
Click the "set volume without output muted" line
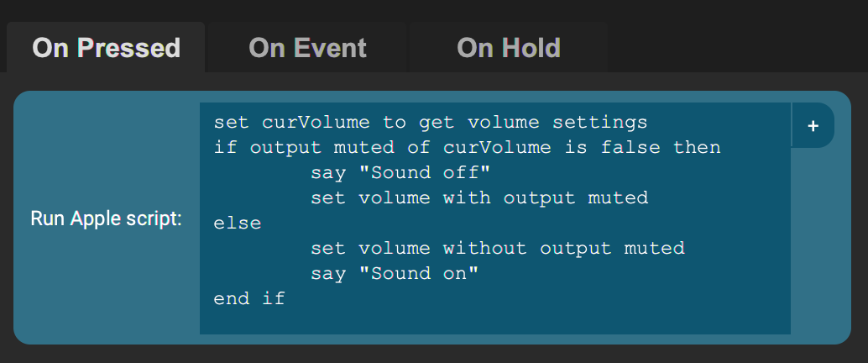497,249
